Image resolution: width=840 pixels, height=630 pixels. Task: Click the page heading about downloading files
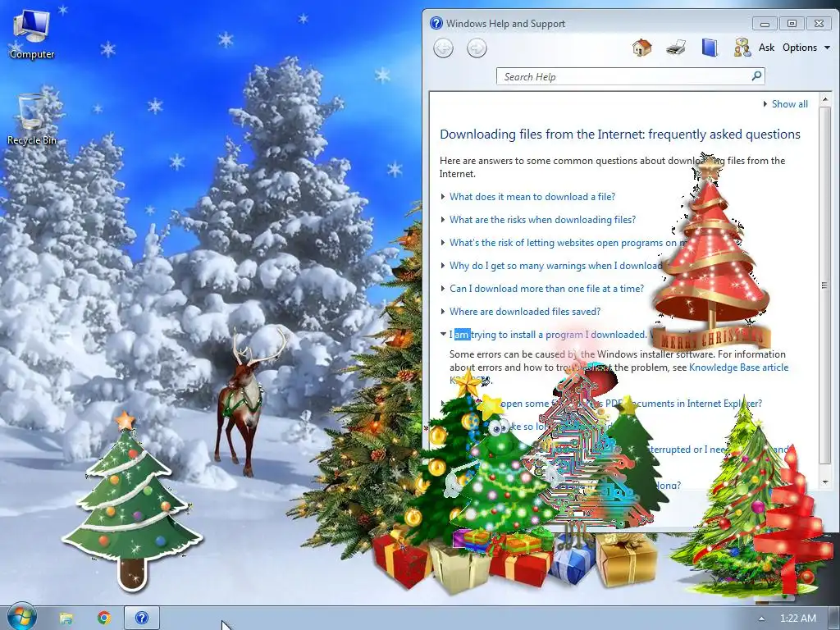pyautogui.click(x=620, y=135)
